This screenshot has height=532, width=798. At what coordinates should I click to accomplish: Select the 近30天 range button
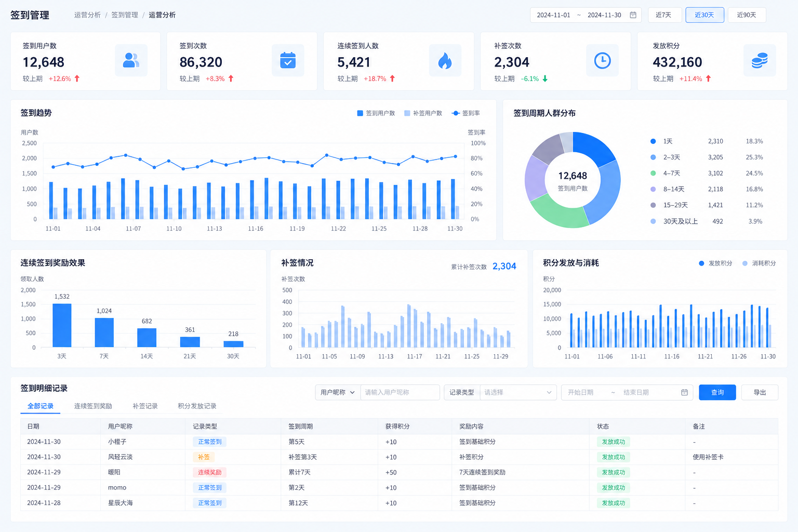[x=704, y=15]
